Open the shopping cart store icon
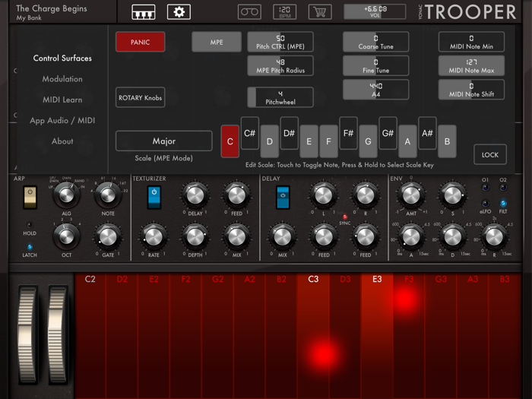 (320, 12)
